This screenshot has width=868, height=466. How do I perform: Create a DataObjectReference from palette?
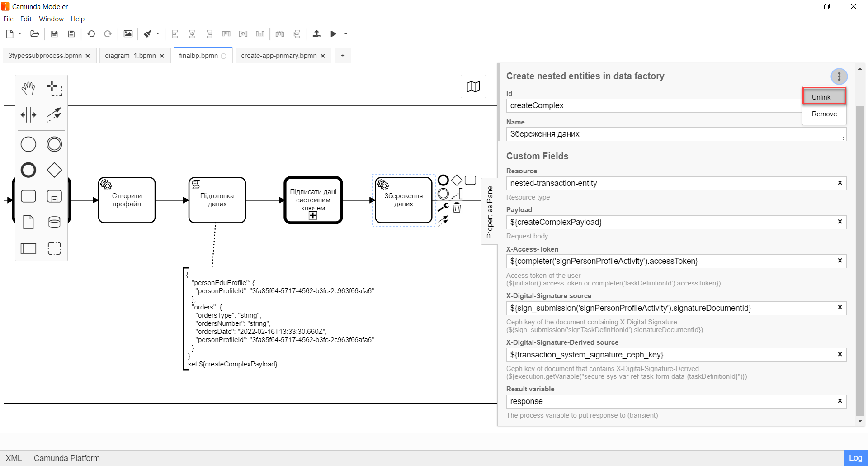tap(28, 222)
